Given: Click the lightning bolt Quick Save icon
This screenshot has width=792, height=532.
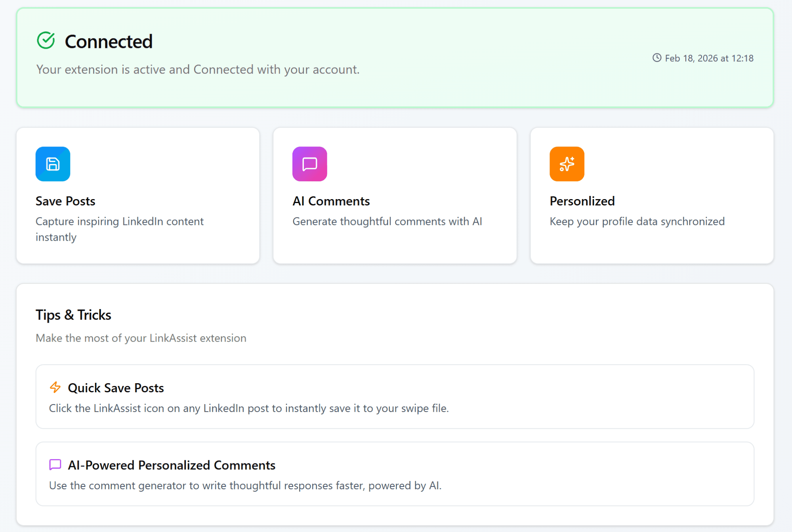Looking at the screenshot, I should point(55,387).
